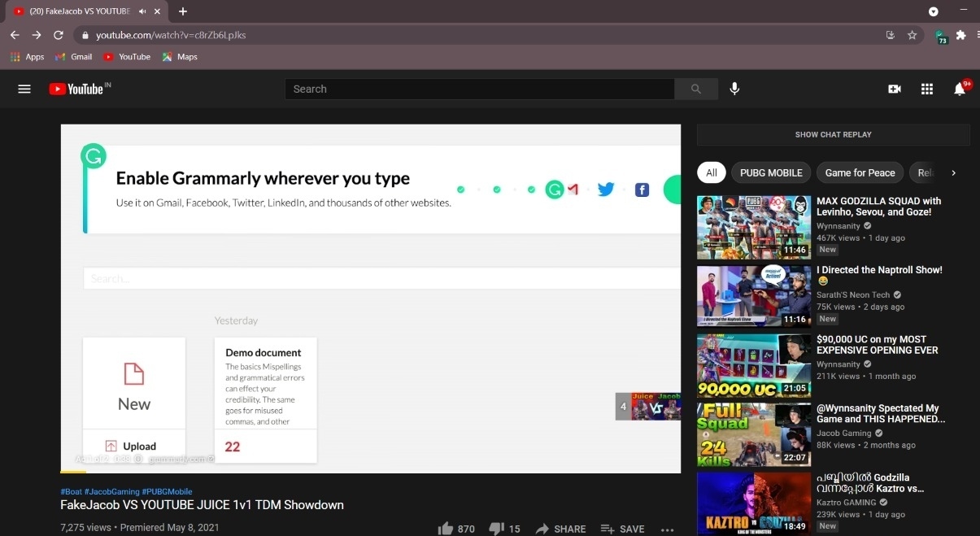Open video title $90,000 UC on my MOST EXPENSIVE
The width and height of the screenshot is (980, 536).
pyautogui.click(x=878, y=345)
